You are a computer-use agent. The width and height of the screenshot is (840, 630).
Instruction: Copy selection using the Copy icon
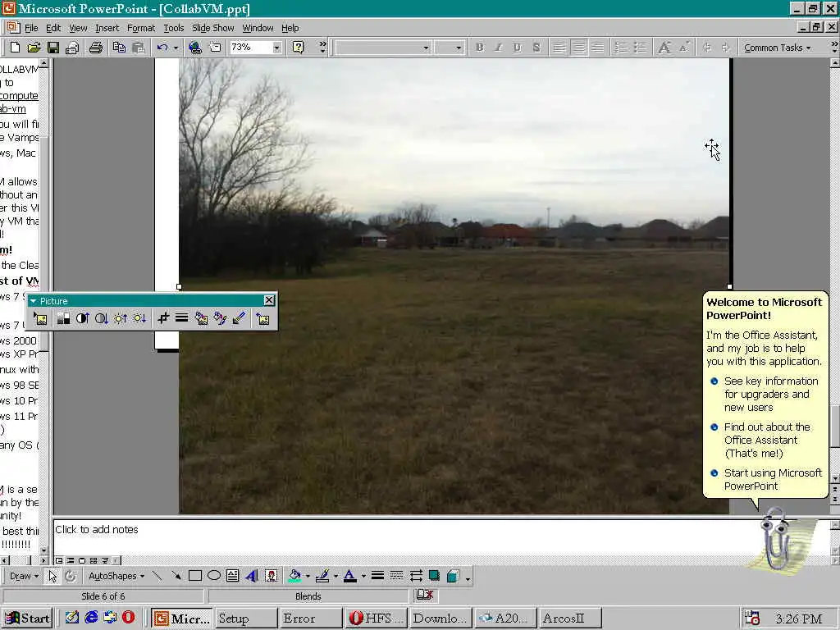point(119,48)
